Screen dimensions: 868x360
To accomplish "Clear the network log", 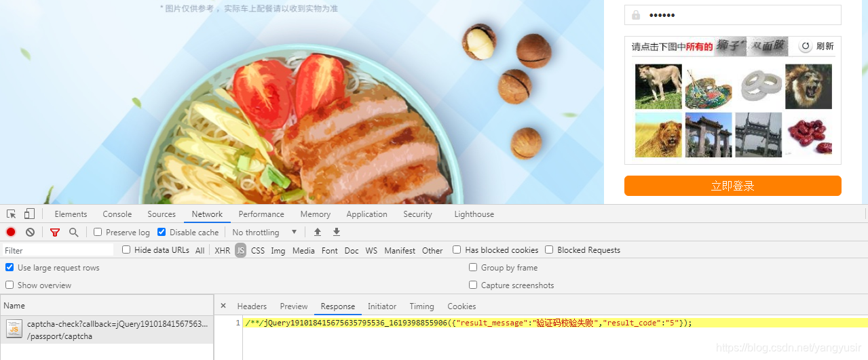I will (x=30, y=232).
